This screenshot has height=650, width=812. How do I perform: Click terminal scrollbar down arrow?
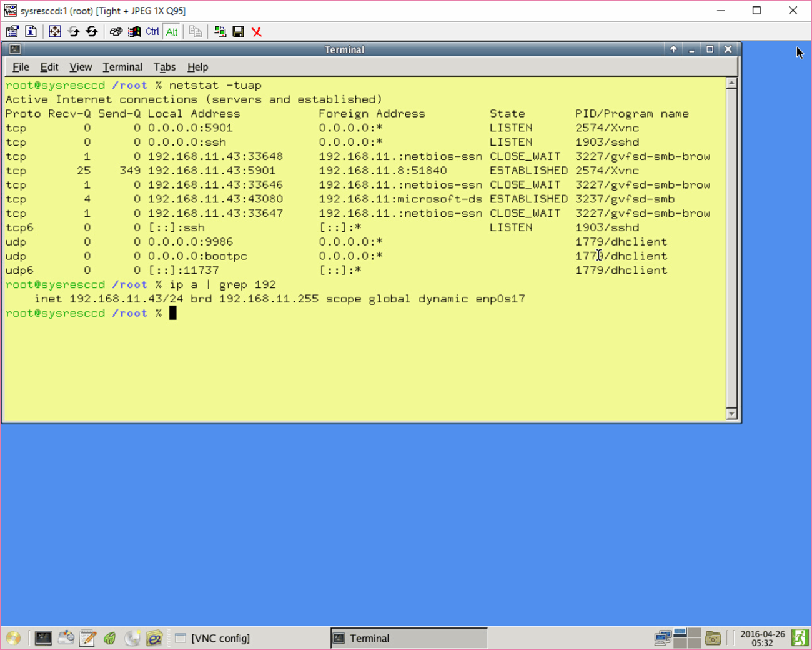[x=731, y=414]
